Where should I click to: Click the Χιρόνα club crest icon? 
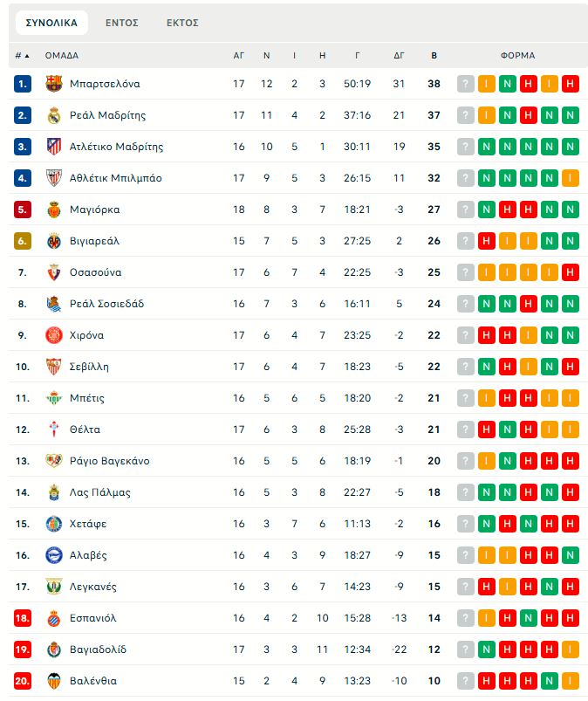click(x=54, y=335)
